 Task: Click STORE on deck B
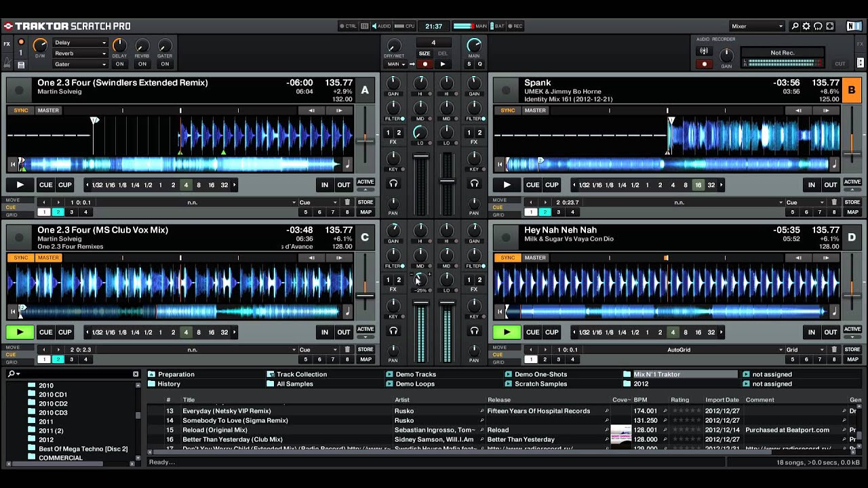point(852,202)
